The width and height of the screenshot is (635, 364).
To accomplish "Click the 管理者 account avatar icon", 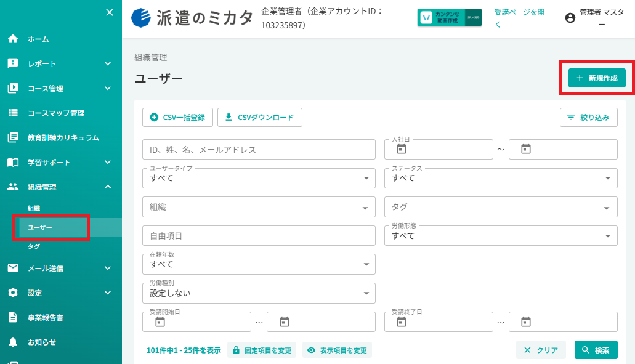I will 570,18.
